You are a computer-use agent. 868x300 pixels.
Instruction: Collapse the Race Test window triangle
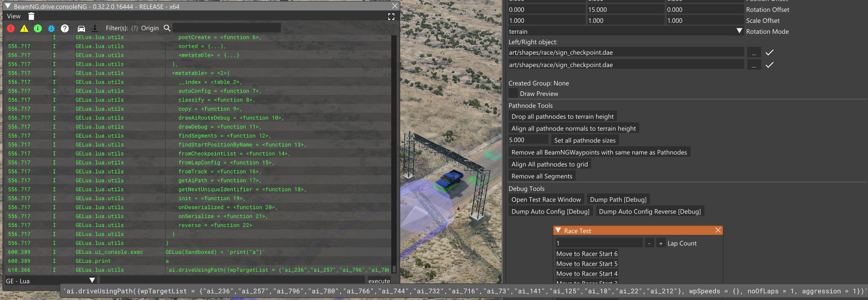(x=558, y=230)
